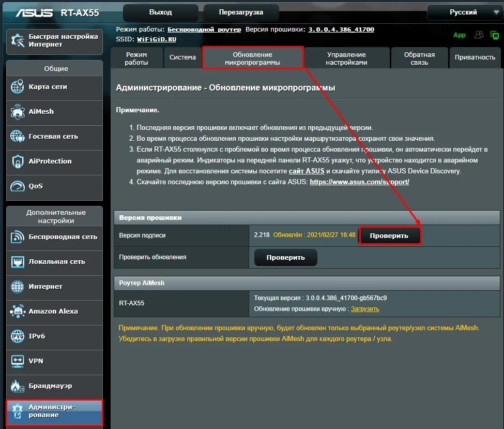Screen dimensions: 504x429
Task: Open the AiProtection shield icon
Action: [18, 161]
